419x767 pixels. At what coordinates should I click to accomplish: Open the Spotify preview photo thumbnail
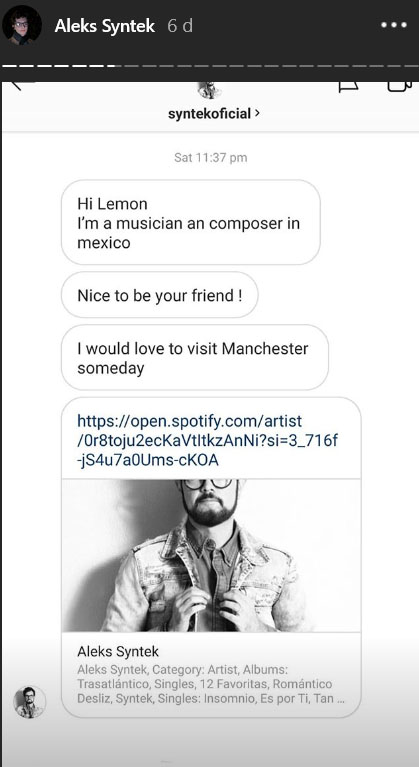pyautogui.click(x=211, y=556)
